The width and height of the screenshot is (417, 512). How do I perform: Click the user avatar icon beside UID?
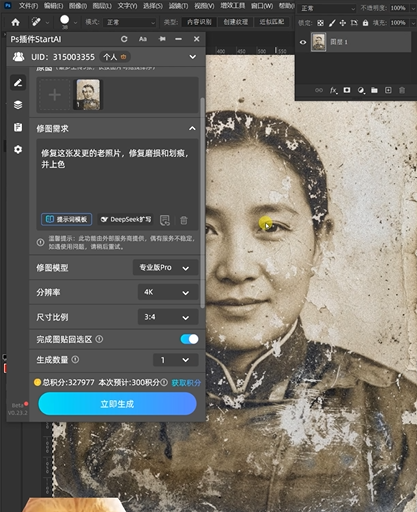(x=18, y=57)
